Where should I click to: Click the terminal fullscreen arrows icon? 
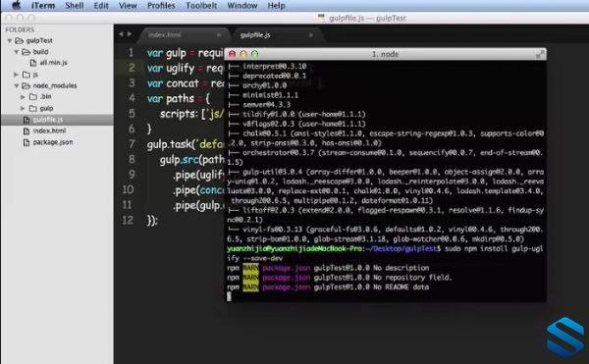pyautogui.click(x=540, y=54)
